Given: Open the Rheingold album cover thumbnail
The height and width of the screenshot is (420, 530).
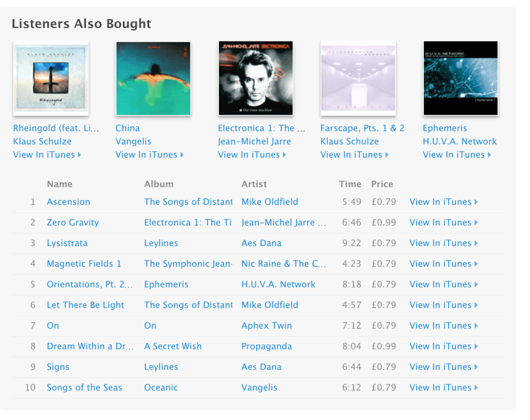Looking at the screenshot, I should [51, 79].
